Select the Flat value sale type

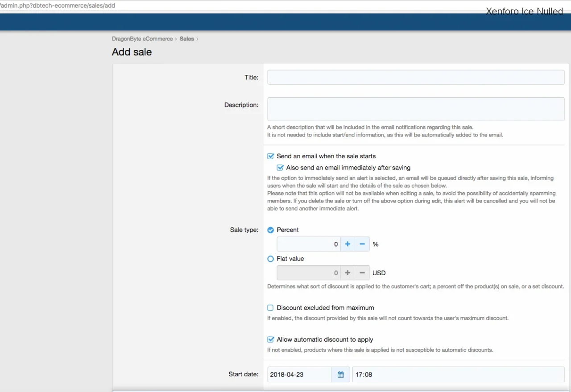(x=270, y=259)
